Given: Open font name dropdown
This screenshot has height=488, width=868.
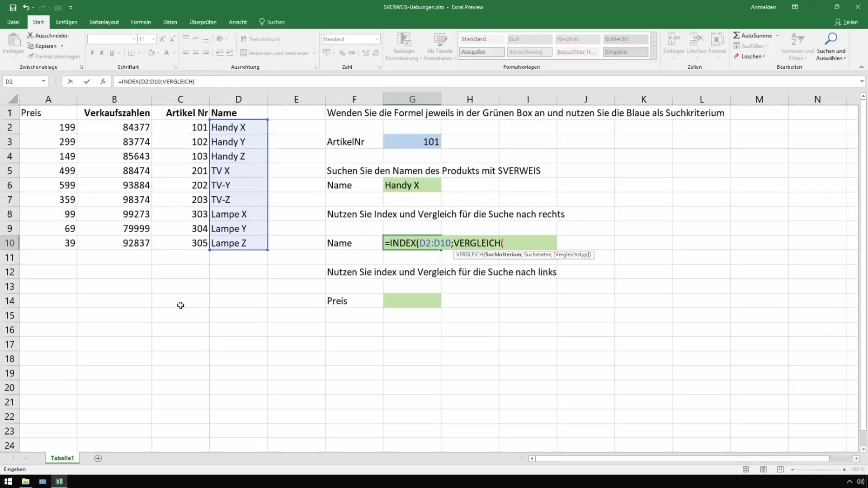Looking at the screenshot, I should pyautogui.click(x=134, y=39).
